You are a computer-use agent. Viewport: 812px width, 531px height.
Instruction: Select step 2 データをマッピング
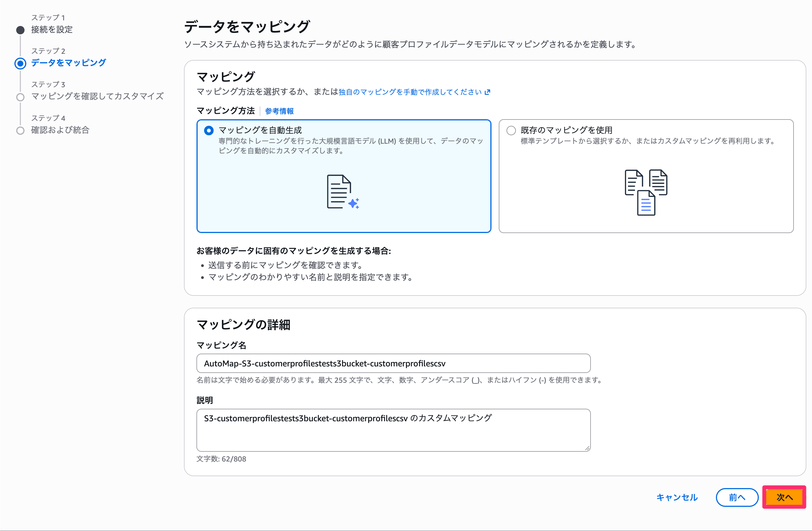coord(69,63)
